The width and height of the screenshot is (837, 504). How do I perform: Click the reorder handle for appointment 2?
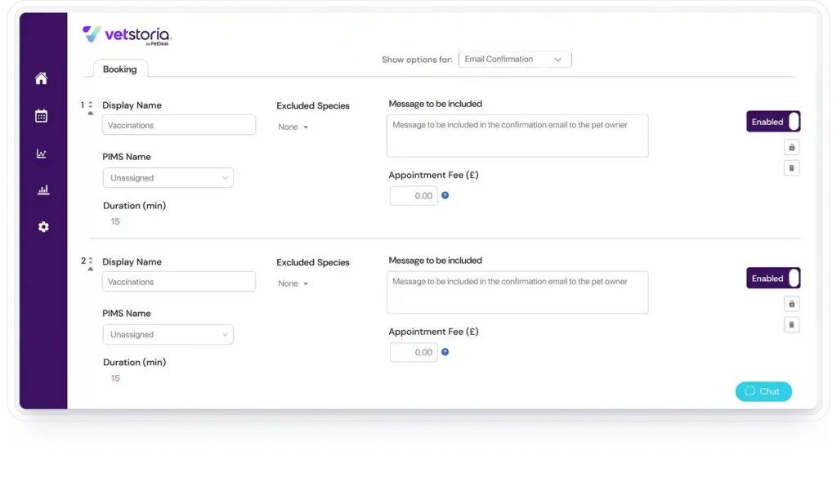coord(90,264)
